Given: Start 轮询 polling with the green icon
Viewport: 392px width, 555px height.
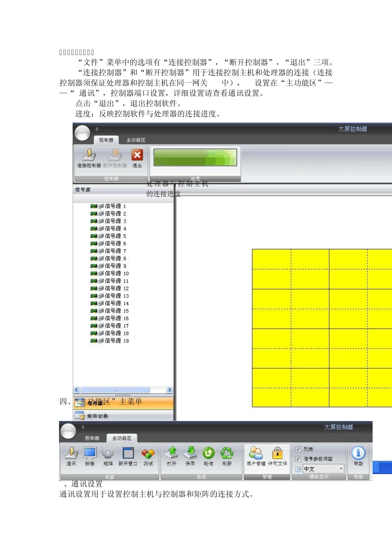Looking at the screenshot, I should click(x=208, y=453).
